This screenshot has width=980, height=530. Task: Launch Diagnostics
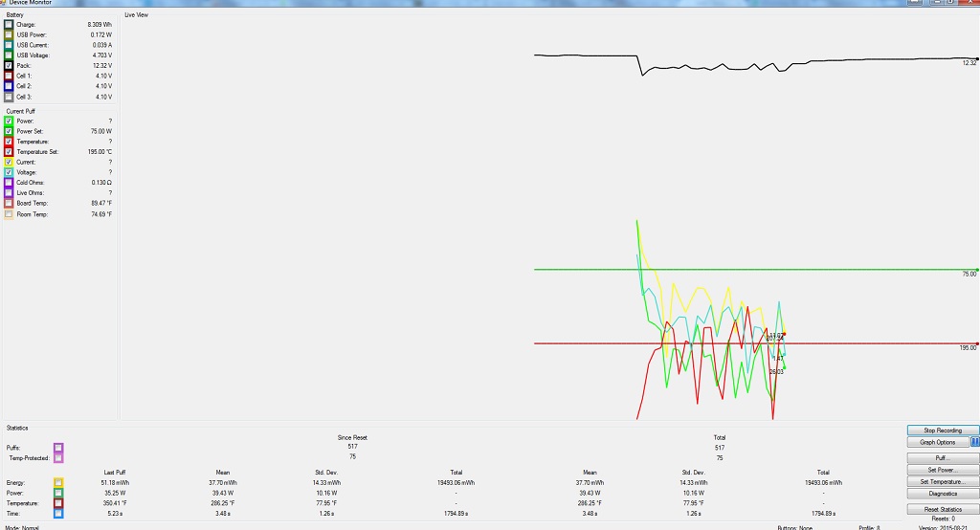pyautogui.click(x=943, y=493)
